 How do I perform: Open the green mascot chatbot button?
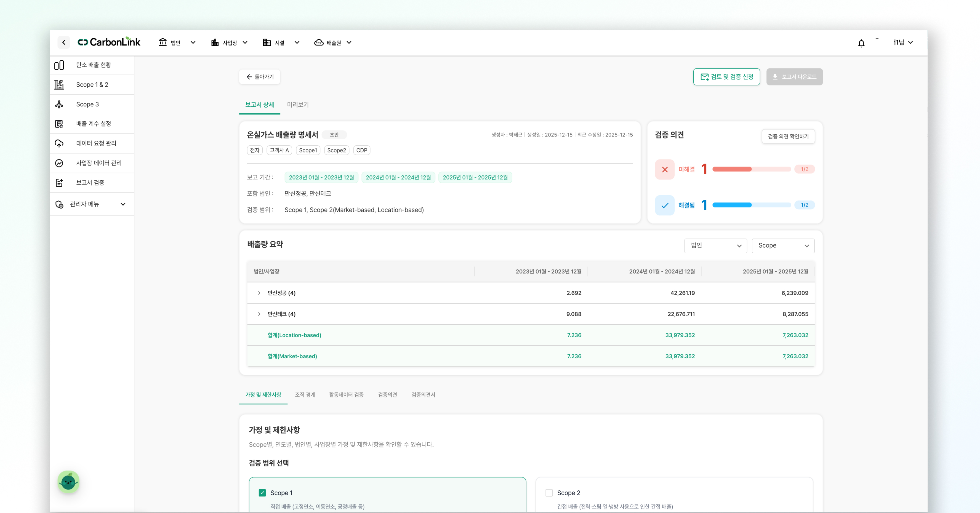(68, 482)
